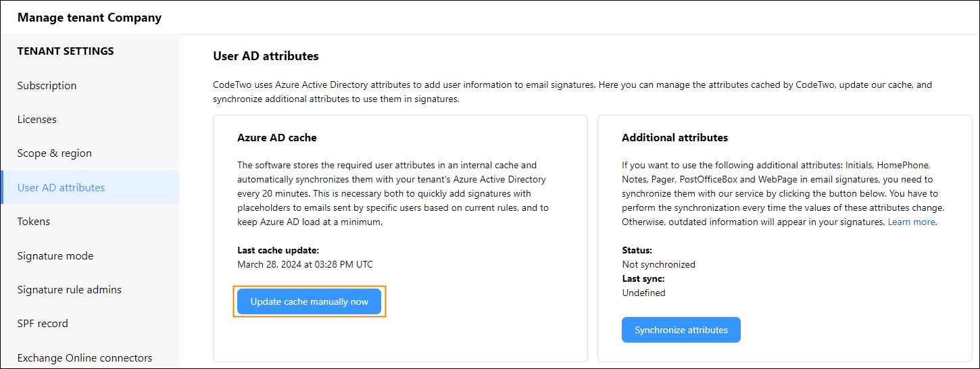
Task: Click the Azure AD cache card title
Action: (x=277, y=137)
